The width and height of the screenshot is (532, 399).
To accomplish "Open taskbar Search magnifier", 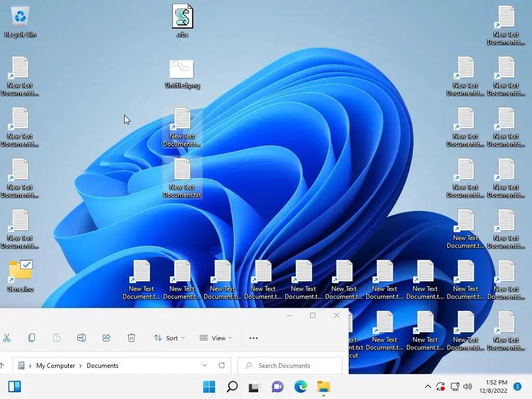I will click(232, 387).
